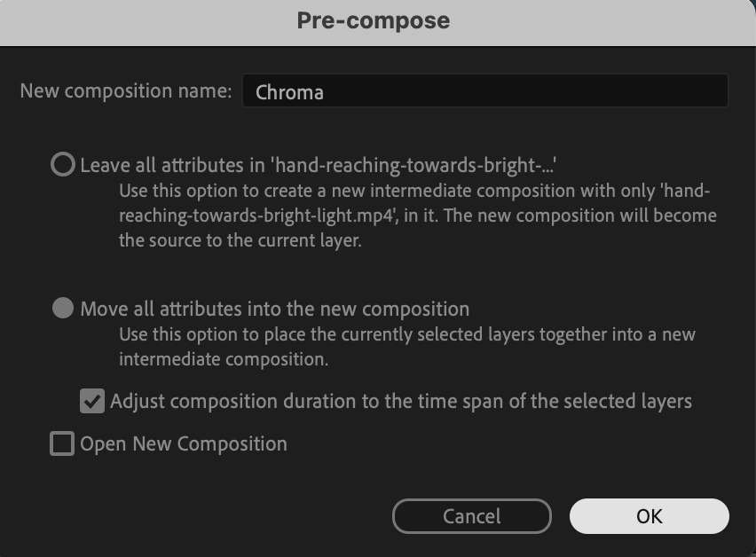756x557 pixels.
Task: Click the New composition name text field
Action: 484,91
